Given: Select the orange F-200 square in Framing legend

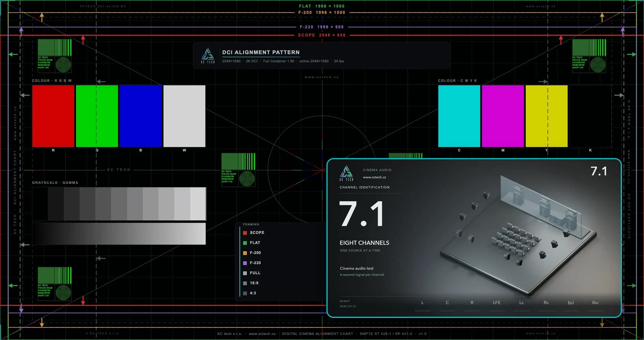Looking at the screenshot, I should [x=245, y=253].
